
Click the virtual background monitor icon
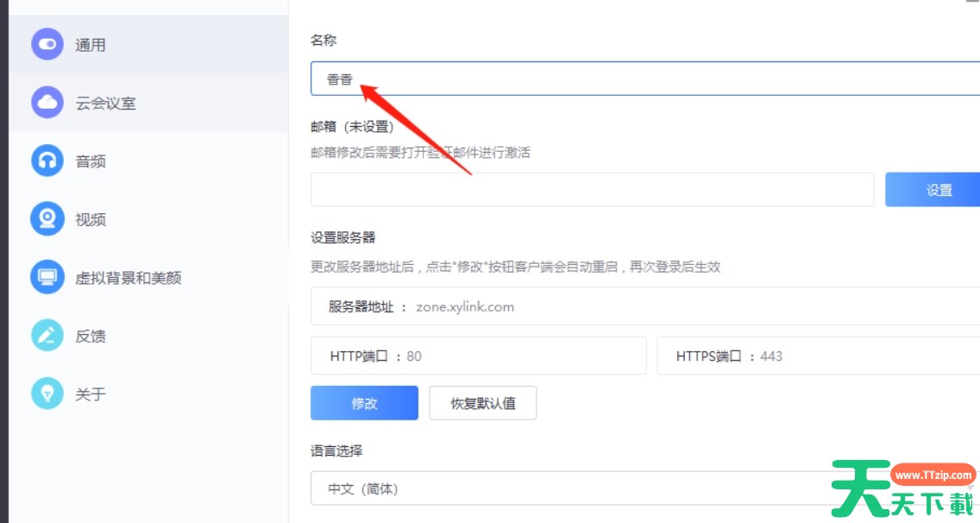point(47,277)
